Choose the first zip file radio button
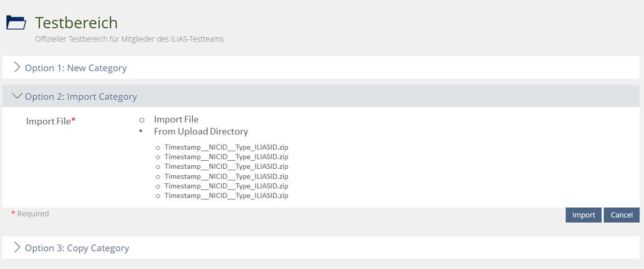644x269 pixels. click(x=158, y=148)
